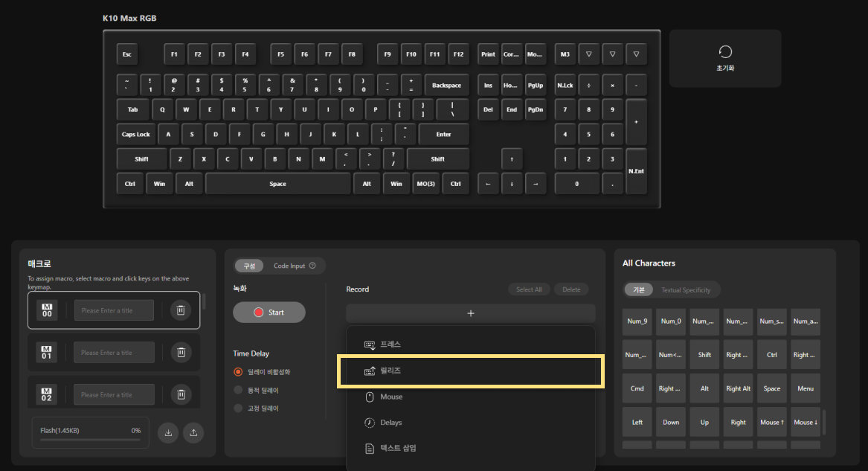Select the M01 macro slot icon
The width and height of the screenshot is (868, 471).
47,353
